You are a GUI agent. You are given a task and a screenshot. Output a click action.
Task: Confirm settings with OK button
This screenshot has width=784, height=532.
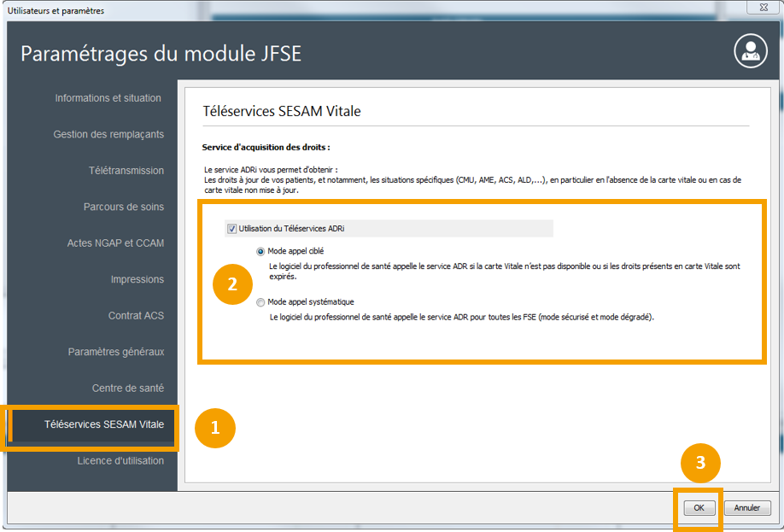[x=699, y=507]
